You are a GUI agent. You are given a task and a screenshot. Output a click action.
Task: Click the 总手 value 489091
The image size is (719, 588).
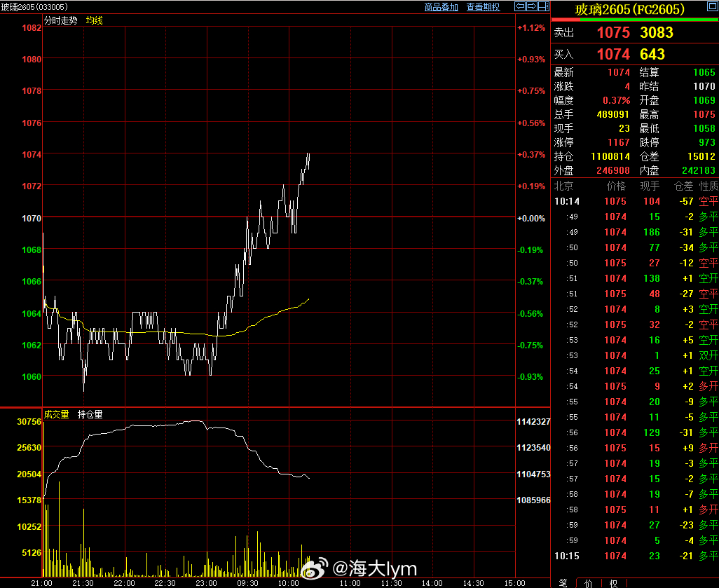(613, 114)
